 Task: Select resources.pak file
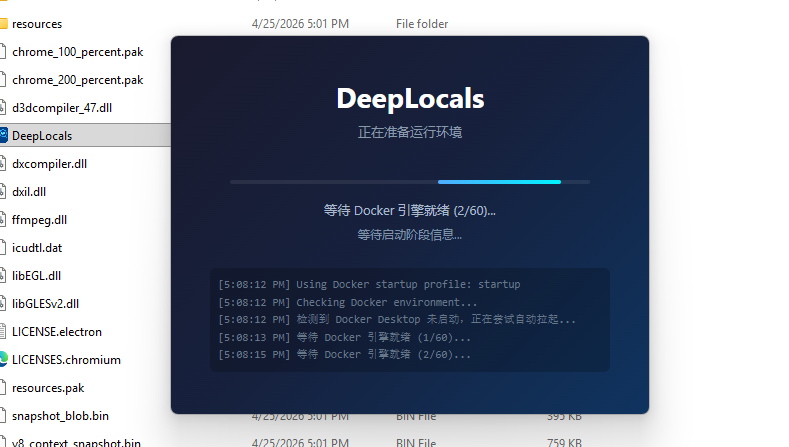[x=48, y=388]
